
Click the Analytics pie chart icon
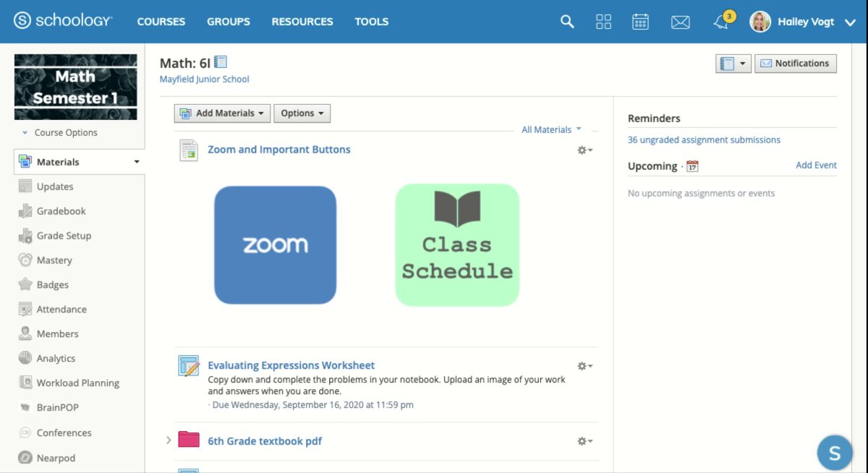coord(25,359)
